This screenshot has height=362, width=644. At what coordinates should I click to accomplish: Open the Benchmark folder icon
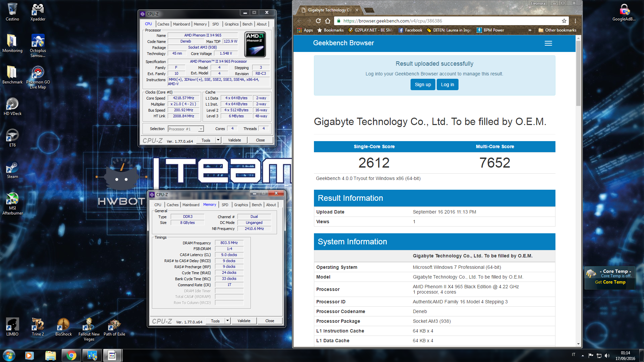click(12, 75)
